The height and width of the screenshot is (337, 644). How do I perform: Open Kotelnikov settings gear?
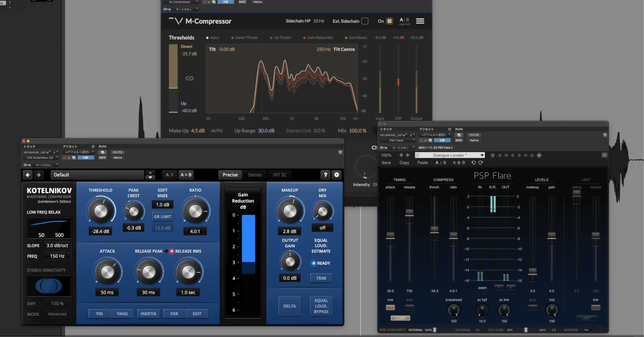pos(336,175)
